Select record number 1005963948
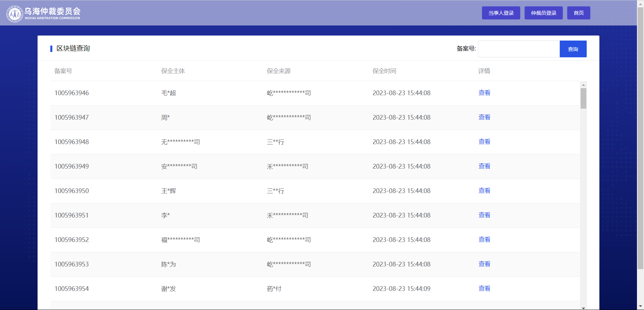 [x=72, y=142]
